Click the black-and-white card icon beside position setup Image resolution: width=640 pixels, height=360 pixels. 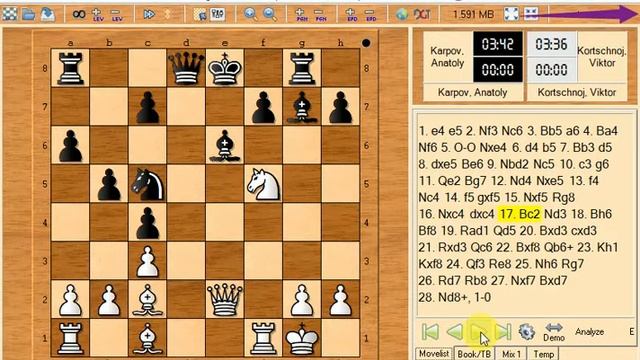[x=218, y=14]
